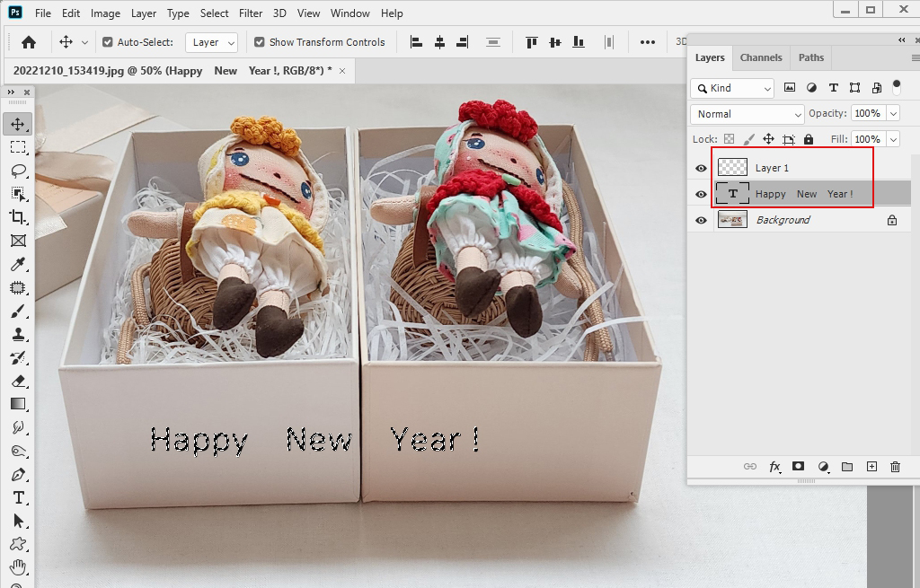Add a layer style with fx icon
Screen dimensions: 920x588
(775, 467)
